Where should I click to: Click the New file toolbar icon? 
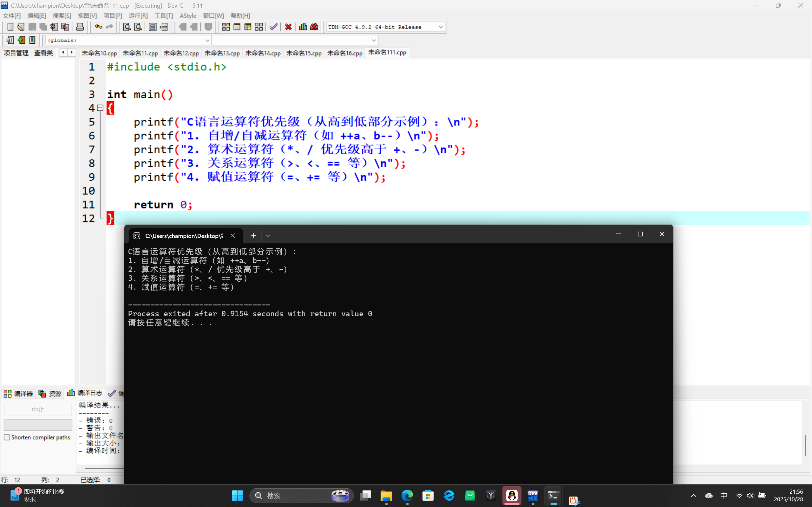[x=10, y=27]
